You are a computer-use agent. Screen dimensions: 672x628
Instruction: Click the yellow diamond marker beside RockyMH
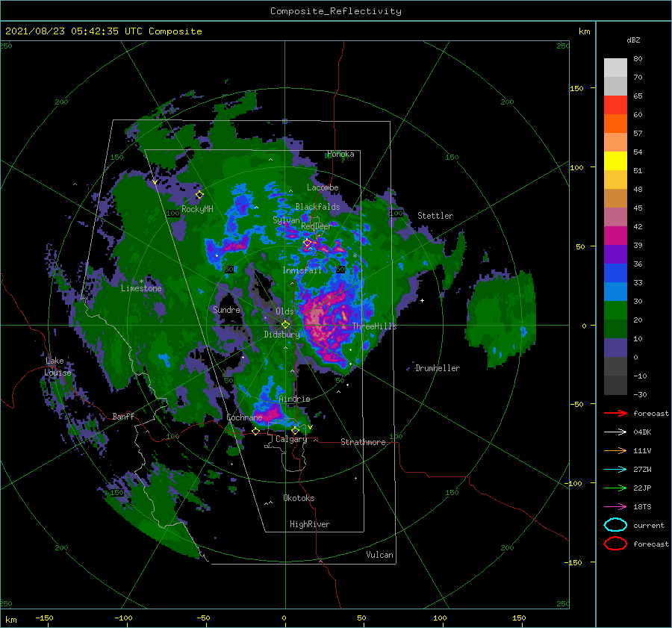click(199, 195)
